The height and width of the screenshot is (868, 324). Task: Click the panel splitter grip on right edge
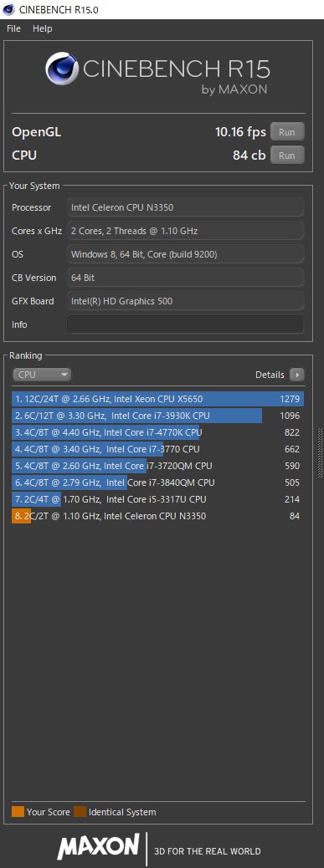click(319, 453)
